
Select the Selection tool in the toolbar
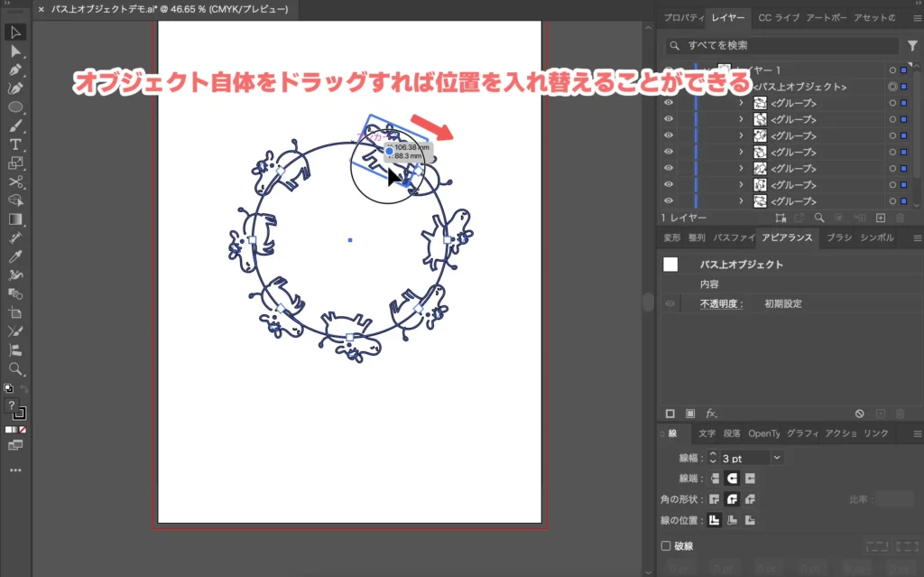point(12,31)
